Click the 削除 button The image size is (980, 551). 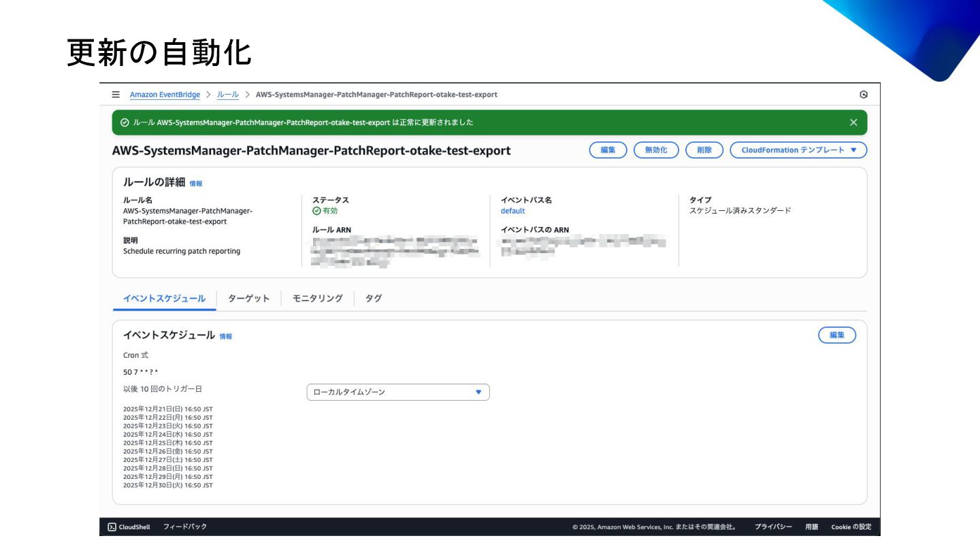704,150
